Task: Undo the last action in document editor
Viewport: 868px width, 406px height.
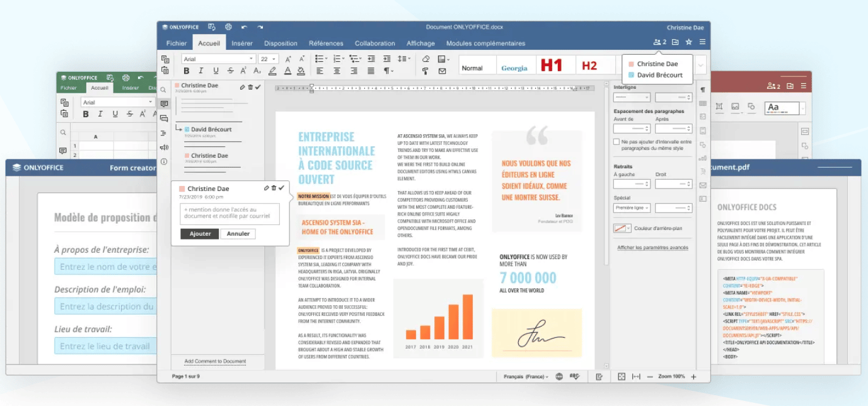Action: click(x=244, y=27)
